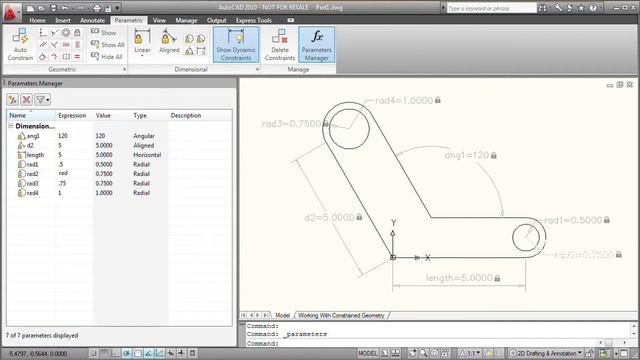The image size is (640, 360).
Task: Toggle Object Snap in status bar
Action: pos(138,353)
